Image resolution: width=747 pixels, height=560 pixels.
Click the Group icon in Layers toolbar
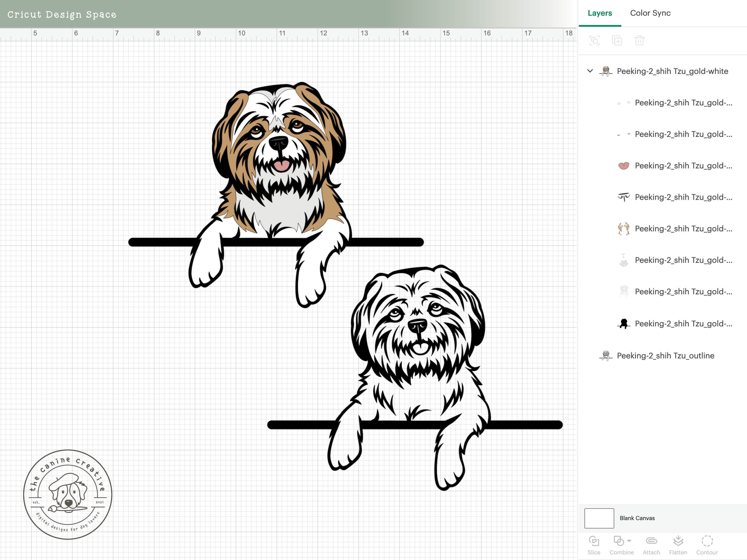[594, 41]
